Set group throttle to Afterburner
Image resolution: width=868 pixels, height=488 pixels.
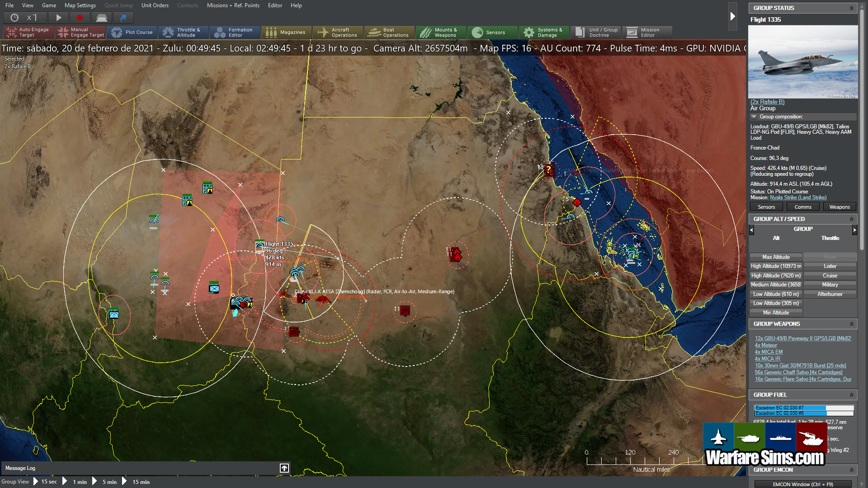click(830, 294)
